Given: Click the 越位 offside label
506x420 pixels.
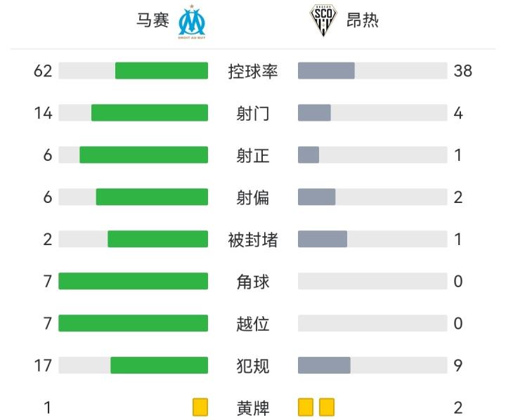Looking at the screenshot, I should coord(253,324).
